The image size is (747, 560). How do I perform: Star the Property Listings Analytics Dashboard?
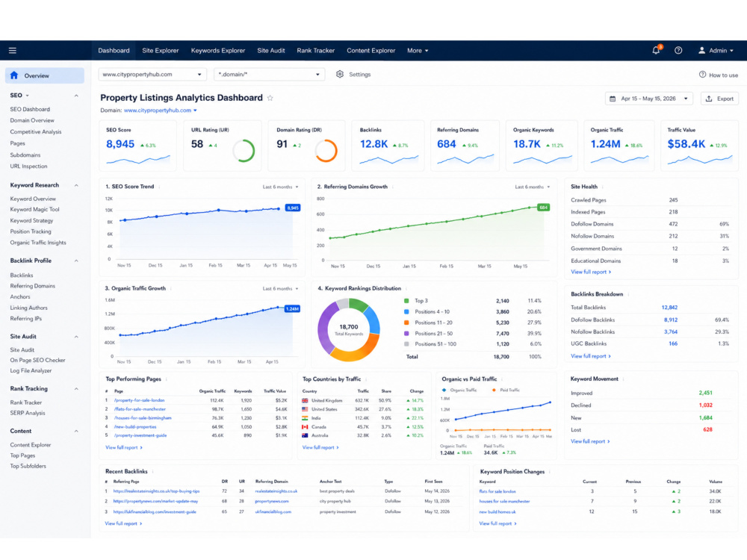tap(270, 98)
